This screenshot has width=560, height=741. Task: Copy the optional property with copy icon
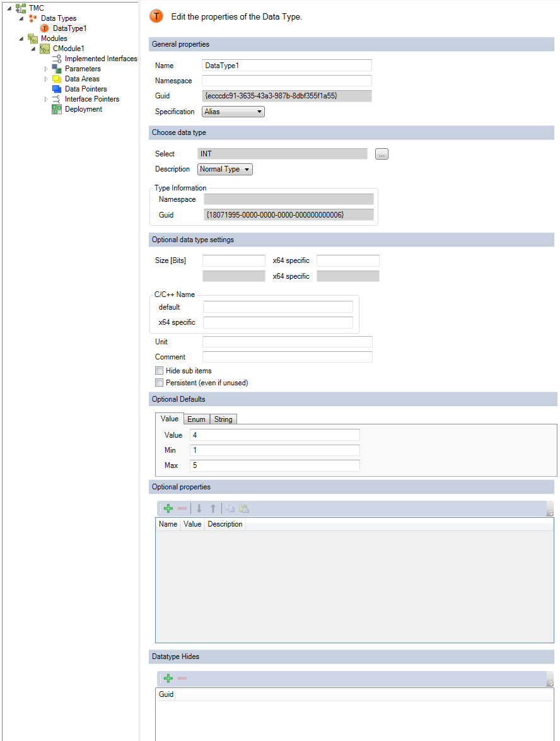click(x=230, y=508)
